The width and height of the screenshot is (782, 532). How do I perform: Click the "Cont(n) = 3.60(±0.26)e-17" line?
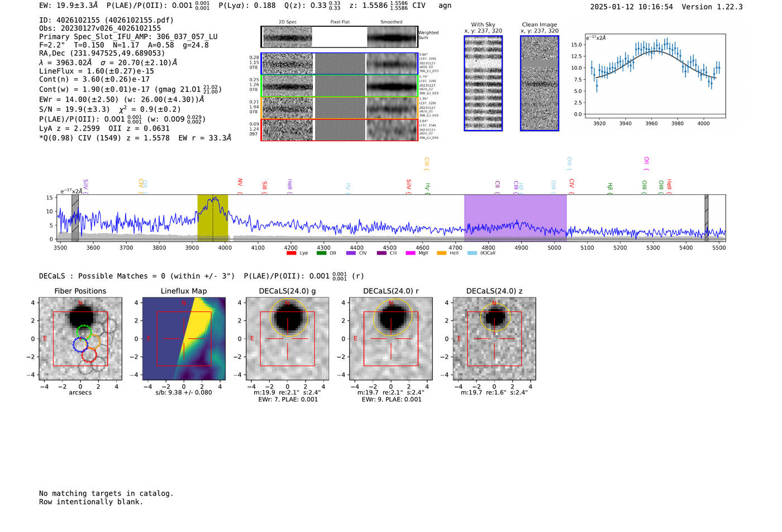pos(94,79)
